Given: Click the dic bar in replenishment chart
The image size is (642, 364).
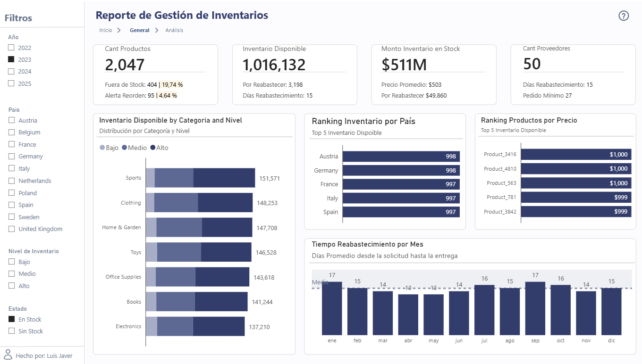Looking at the screenshot, I should [x=611, y=312].
